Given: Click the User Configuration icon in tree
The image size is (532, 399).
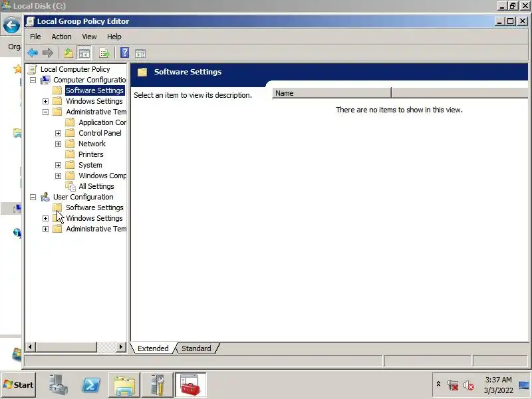Looking at the screenshot, I should (x=45, y=197).
